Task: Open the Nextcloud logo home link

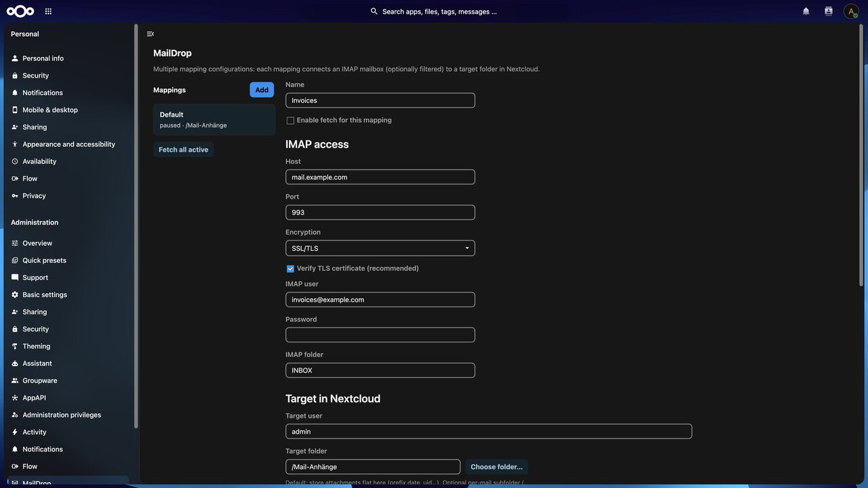Action: (20, 11)
